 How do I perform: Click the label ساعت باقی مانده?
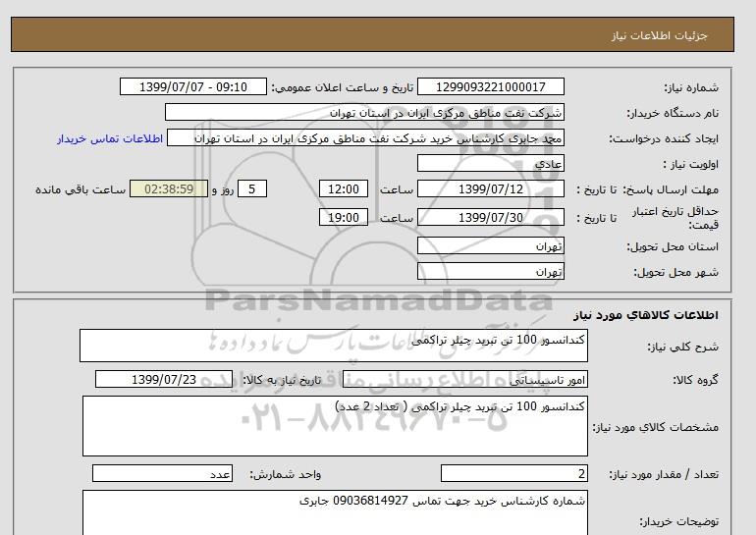(81, 189)
